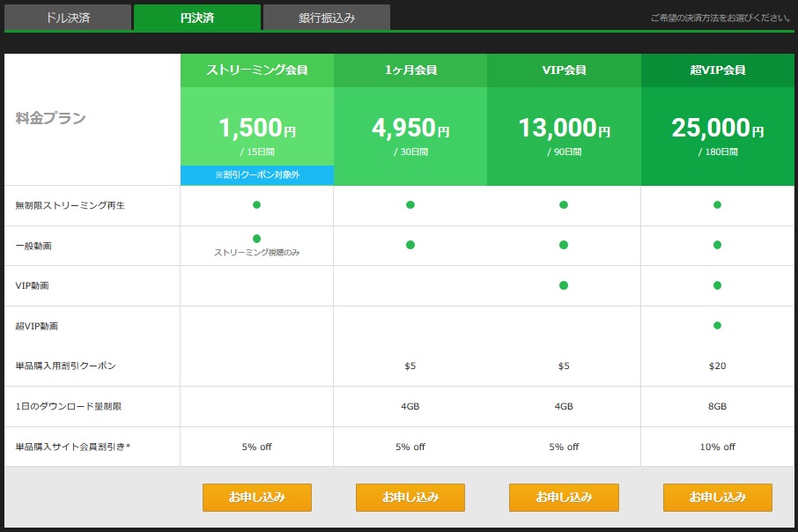Switch to the ドル決済 tab
Viewport: 798px width, 532px height.
[x=68, y=17]
